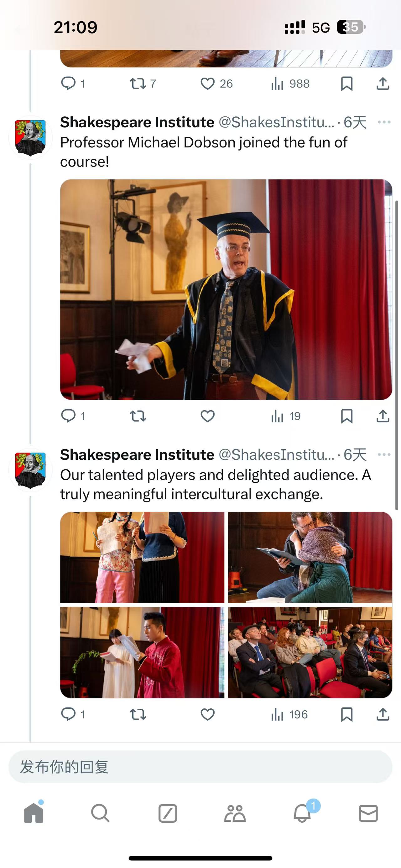Like the talented players and audience tweet
Image resolution: width=401 pixels, height=868 pixels.
pyautogui.click(x=207, y=714)
